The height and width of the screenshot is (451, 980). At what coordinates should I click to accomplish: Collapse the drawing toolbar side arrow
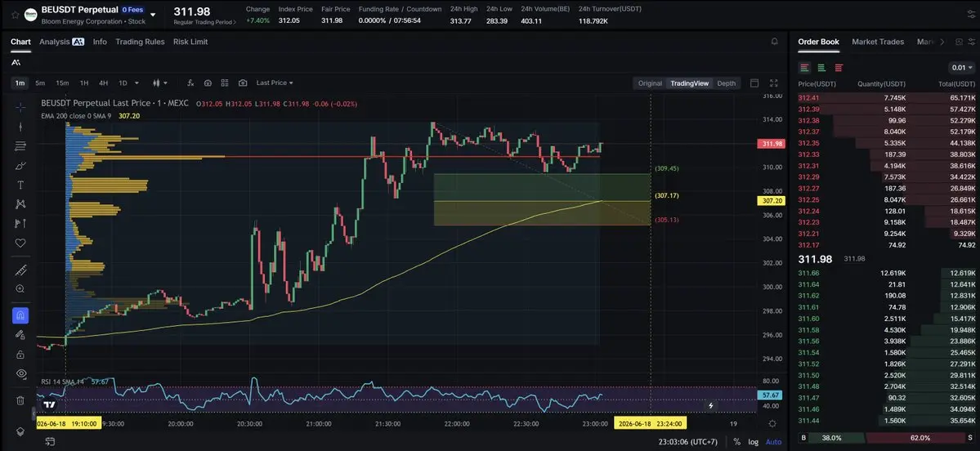[x=34, y=413]
